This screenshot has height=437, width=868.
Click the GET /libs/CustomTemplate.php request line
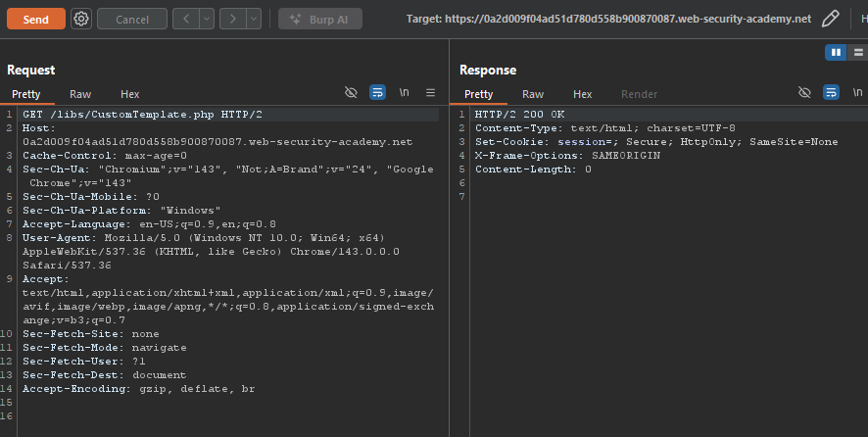coord(142,114)
